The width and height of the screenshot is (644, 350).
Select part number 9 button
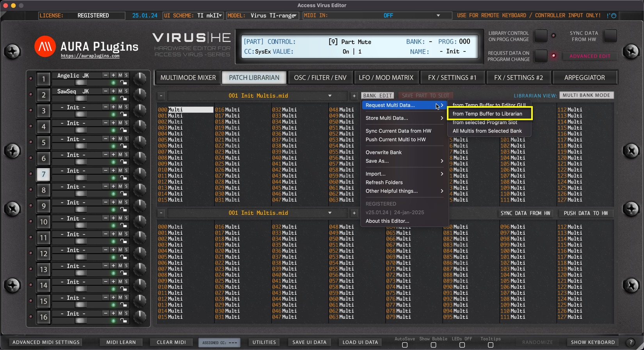click(x=43, y=206)
